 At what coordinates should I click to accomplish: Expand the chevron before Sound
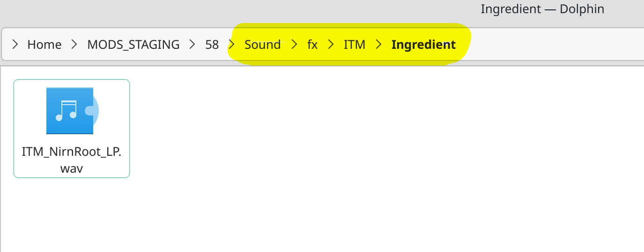pos(232,45)
